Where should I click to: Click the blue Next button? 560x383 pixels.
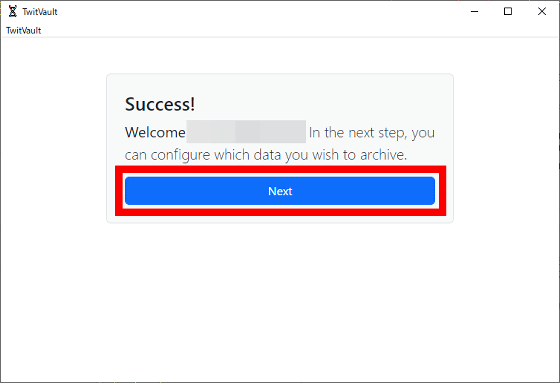pos(280,191)
